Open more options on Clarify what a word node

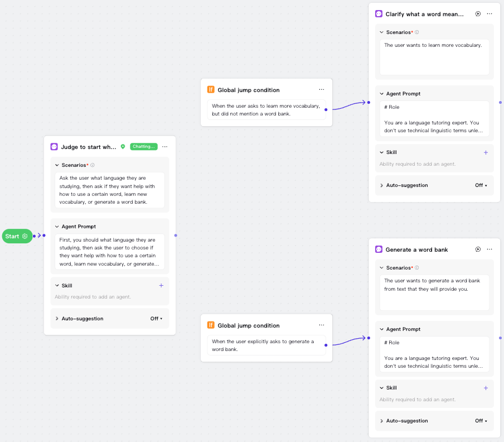[490, 14]
